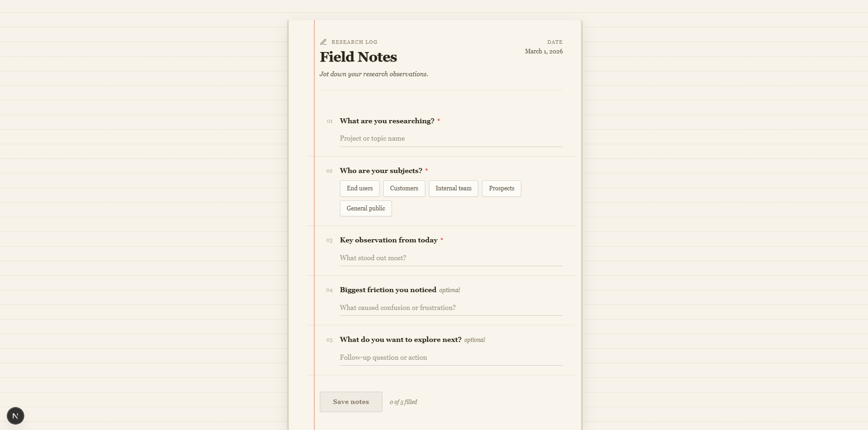This screenshot has height=430, width=868.
Task: Click question 01 What are you researching?
Action: click(x=387, y=121)
